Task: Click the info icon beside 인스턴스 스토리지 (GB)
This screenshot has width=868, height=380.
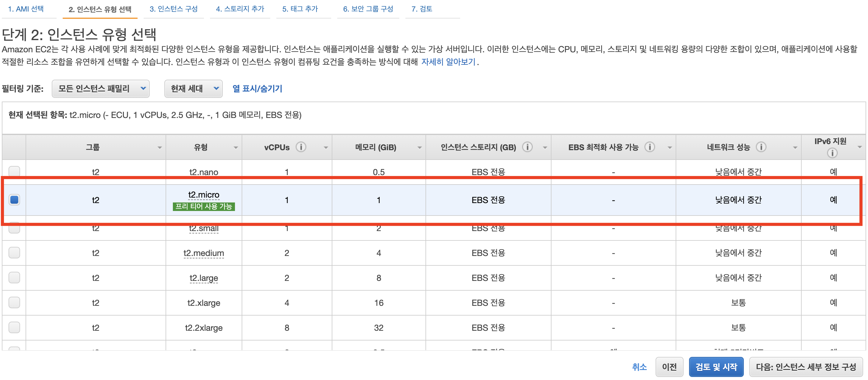Action: click(527, 147)
